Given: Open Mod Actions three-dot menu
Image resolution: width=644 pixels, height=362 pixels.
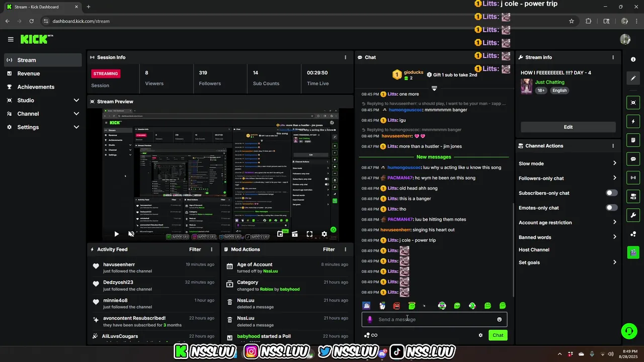Looking at the screenshot, I should pos(345,249).
